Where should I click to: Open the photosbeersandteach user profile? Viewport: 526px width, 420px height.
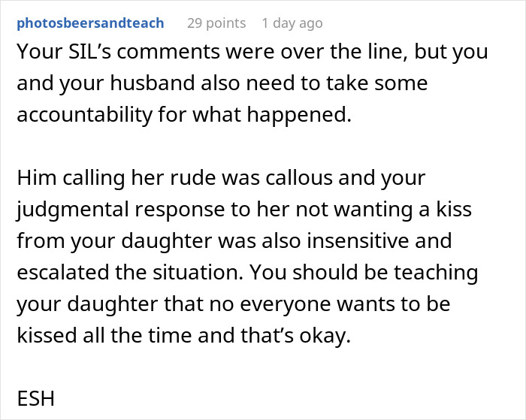pos(90,23)
